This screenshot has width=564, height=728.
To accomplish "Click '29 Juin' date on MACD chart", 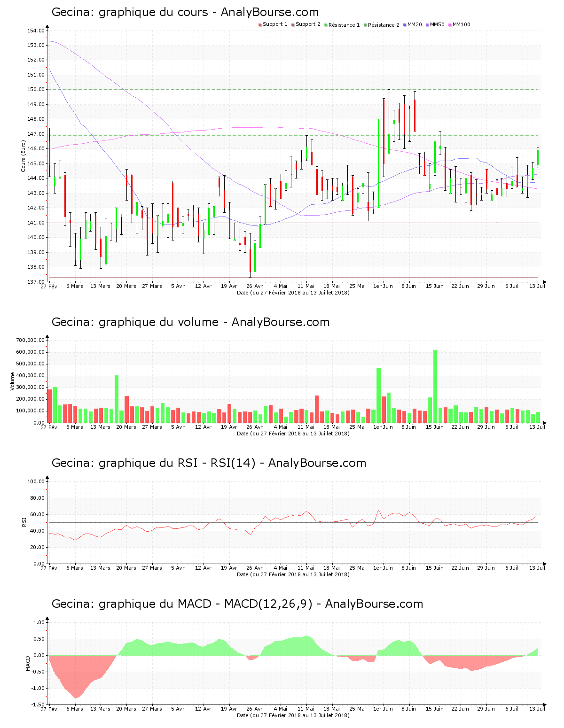I will tap(486, 709).
